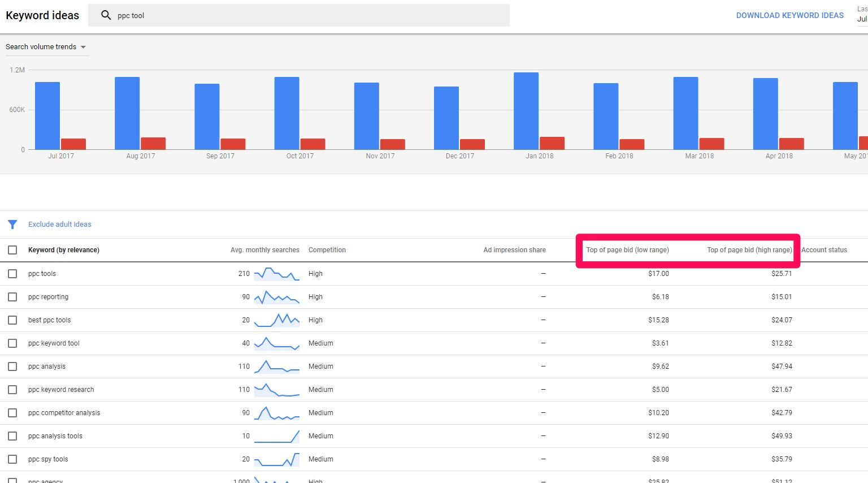Click the trend graph for ppc analysis
Image resolution: width=868 pixels, height=483 pixels.
tap(276, 366)
